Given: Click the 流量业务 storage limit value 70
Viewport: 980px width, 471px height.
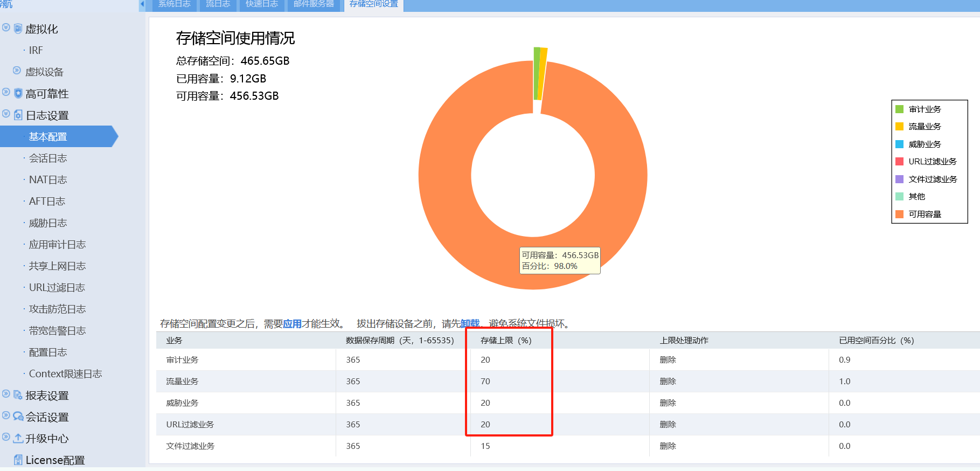Looking at the screenshot, I should click(x=485, y=381).
